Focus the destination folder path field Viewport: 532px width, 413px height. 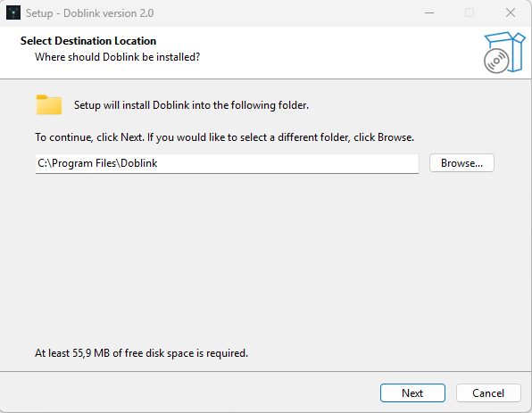(x=227, y=163)
